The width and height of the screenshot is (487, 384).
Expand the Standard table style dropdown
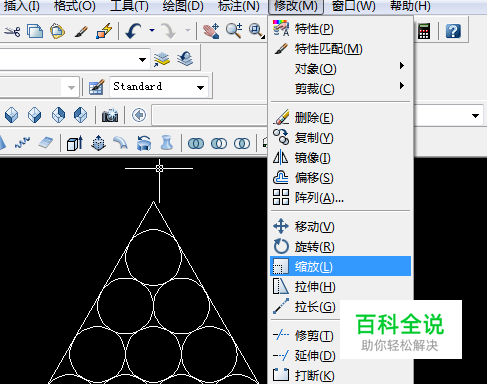(200, 88)
